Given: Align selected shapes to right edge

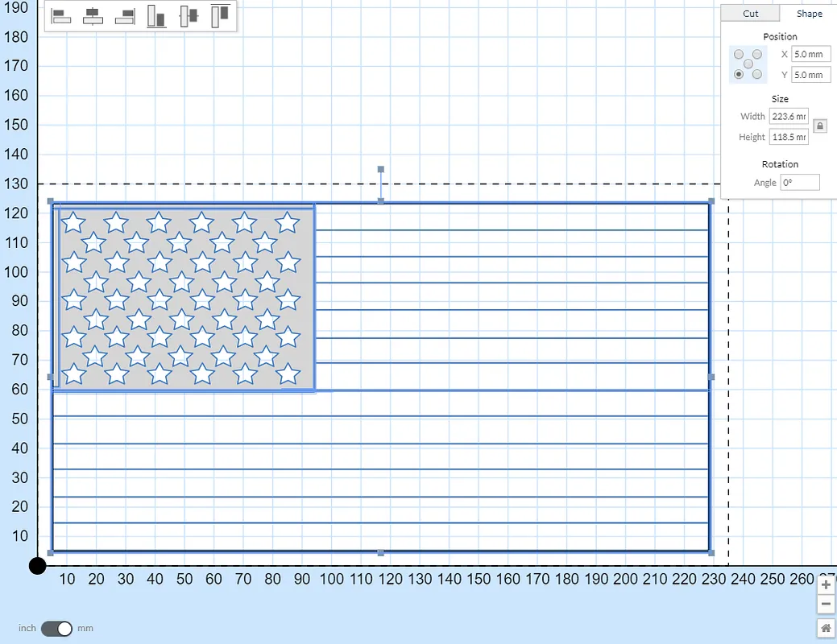Looking at the screenshot, I should (x=125, y=16).
